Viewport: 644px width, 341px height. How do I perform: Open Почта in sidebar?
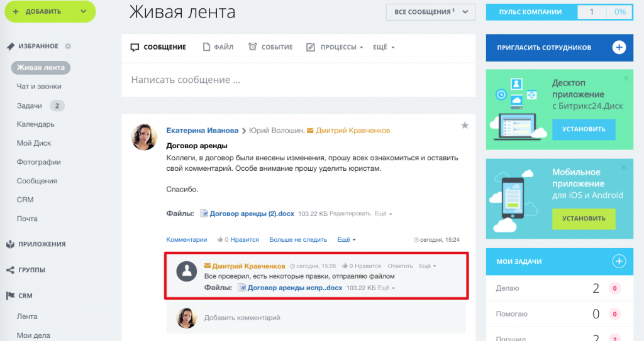27,219
